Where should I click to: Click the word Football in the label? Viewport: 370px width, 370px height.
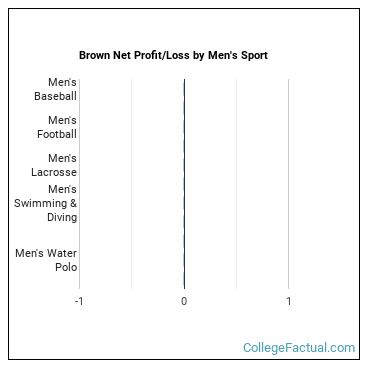pyautogui.click(x=57, y=134)
